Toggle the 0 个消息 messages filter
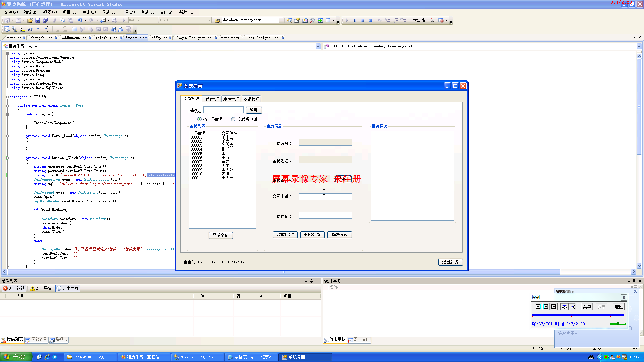 click(68, 288)
